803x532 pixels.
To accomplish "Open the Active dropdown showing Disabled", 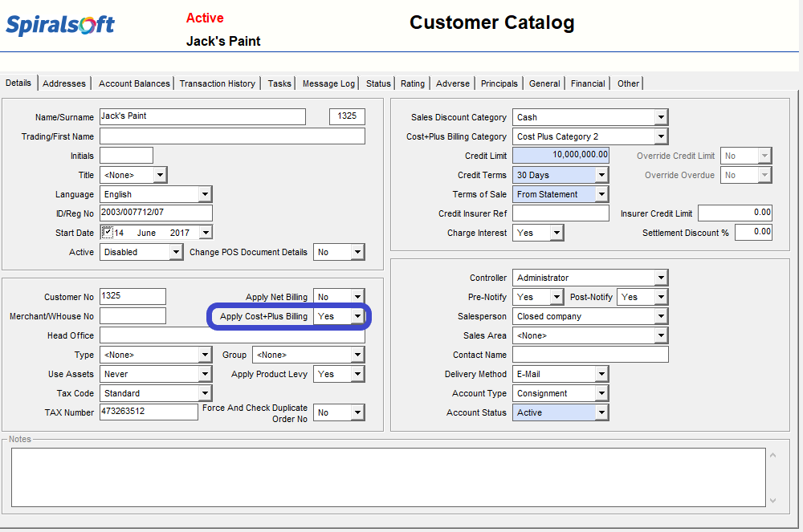I will pyautogui.click(x=176, y=252).
